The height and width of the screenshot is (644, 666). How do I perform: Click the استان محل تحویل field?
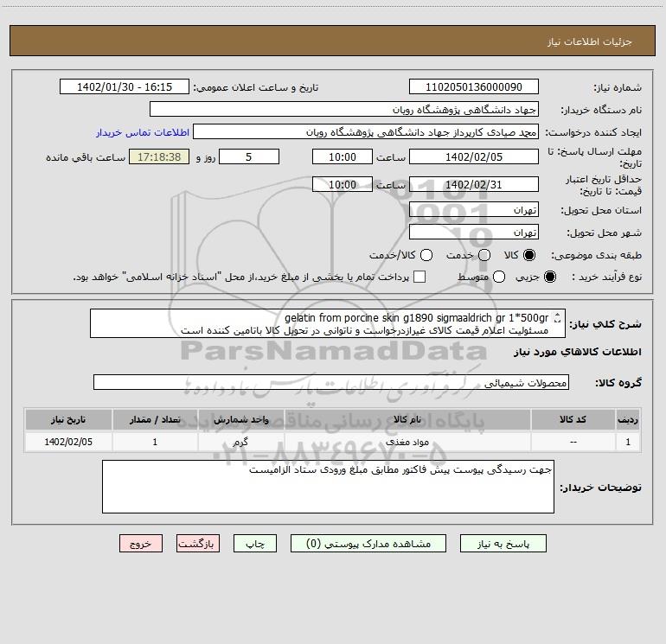pyautogui.click(x=474, y=210)
